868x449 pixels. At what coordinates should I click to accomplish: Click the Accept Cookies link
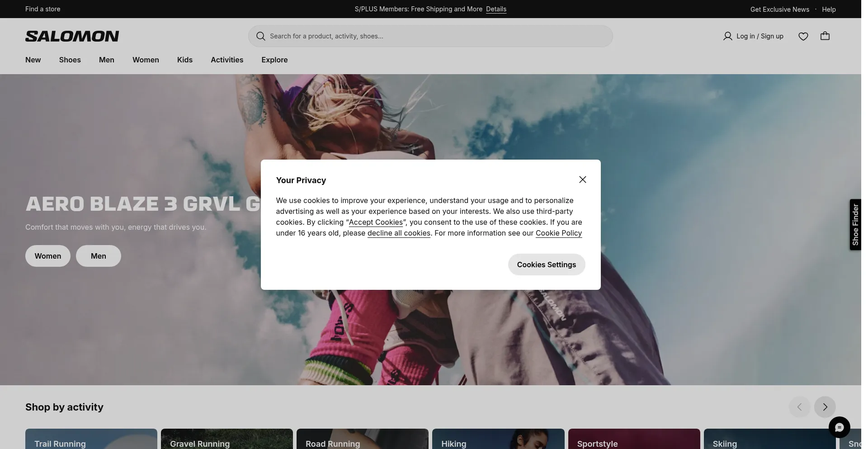pos(376,222)
